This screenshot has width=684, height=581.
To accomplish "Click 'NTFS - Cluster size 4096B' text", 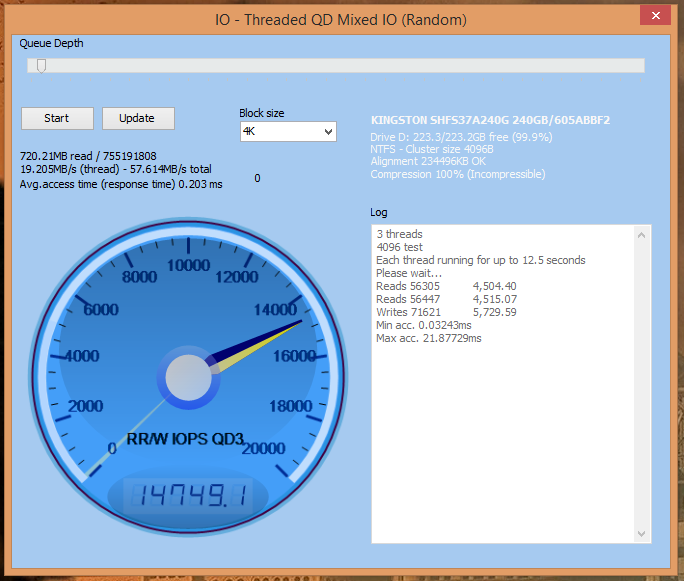I will [432, 150].
